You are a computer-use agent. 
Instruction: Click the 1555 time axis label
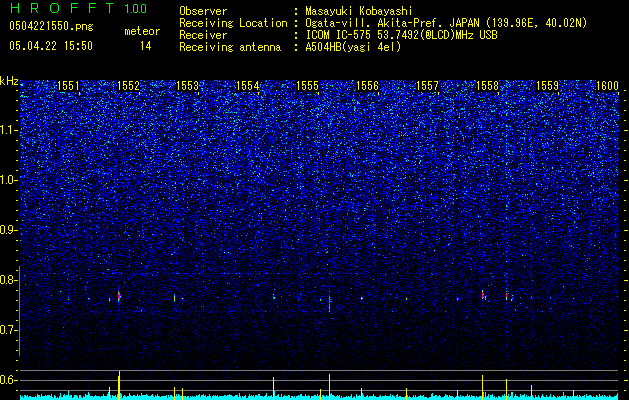[x=308, y=86]
